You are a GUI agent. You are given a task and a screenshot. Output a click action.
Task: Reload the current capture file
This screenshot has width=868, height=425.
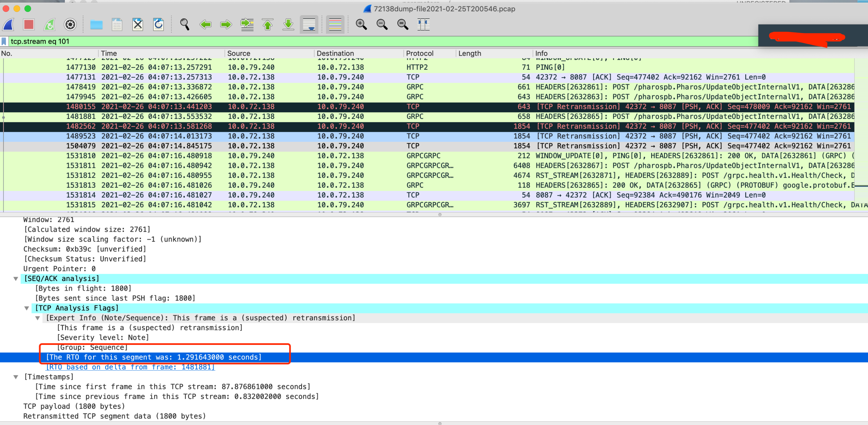[x=159, y=24]
